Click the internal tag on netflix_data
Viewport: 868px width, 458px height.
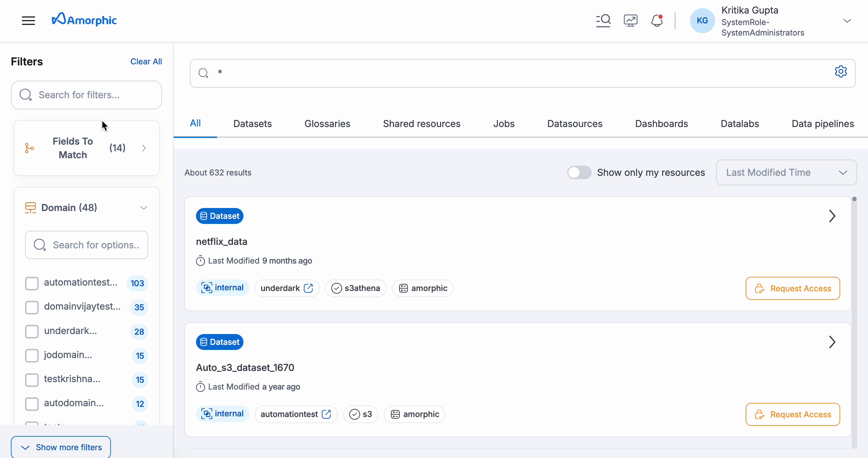(222, 288)
